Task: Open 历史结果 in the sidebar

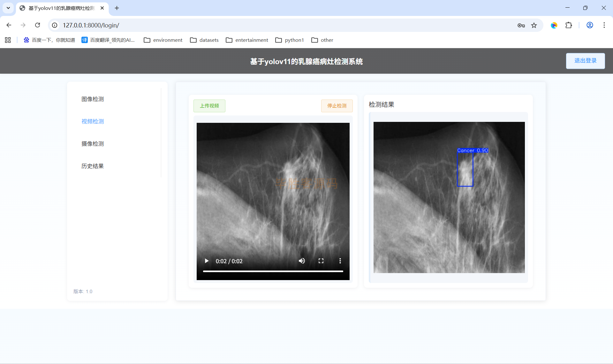Action: [x=93, y=166]
